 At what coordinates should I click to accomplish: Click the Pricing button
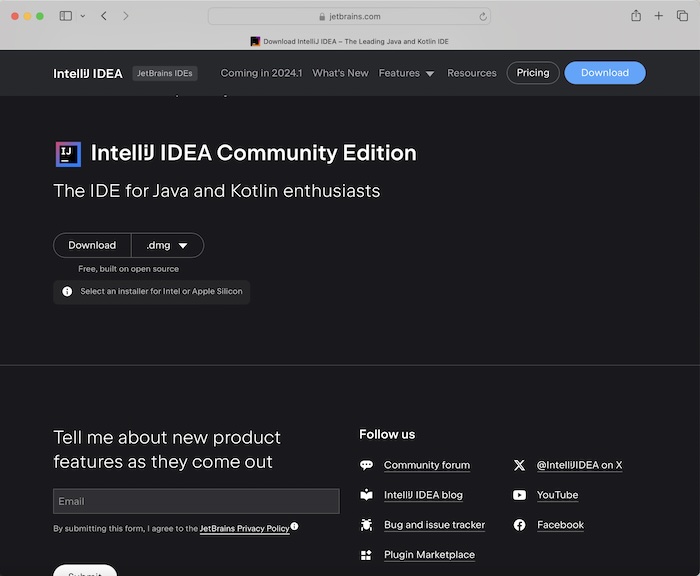coord(533,73)
